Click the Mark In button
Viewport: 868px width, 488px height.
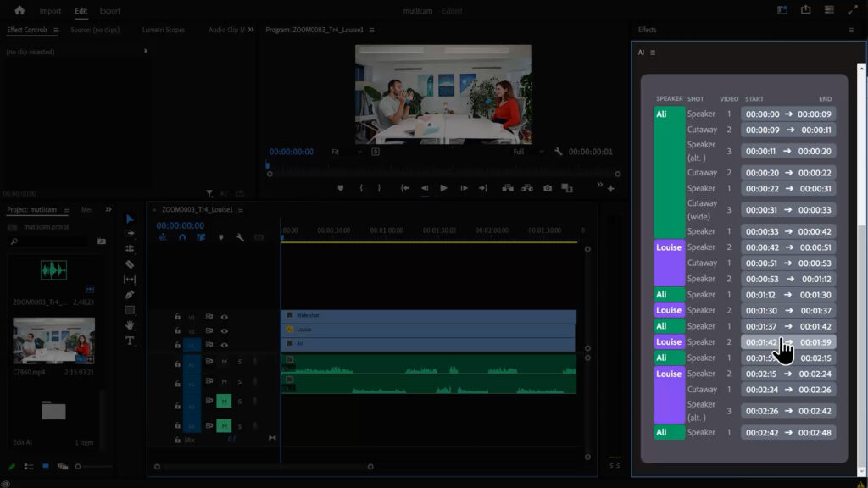tap(362, 188)
